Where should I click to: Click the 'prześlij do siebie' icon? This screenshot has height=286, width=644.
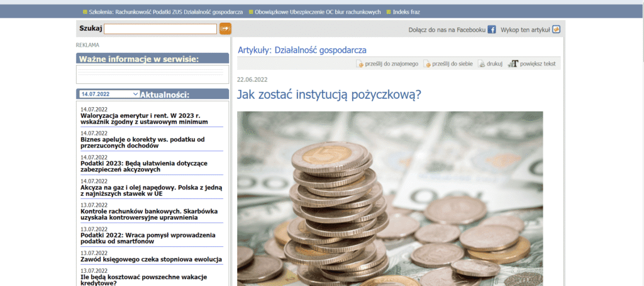point(428,64)
